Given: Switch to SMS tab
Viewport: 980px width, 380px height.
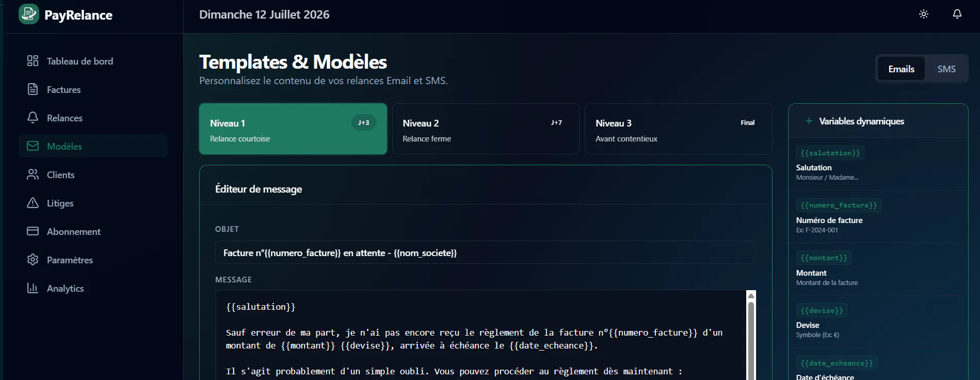Looking at the screenshot, I should pos(946,69).
